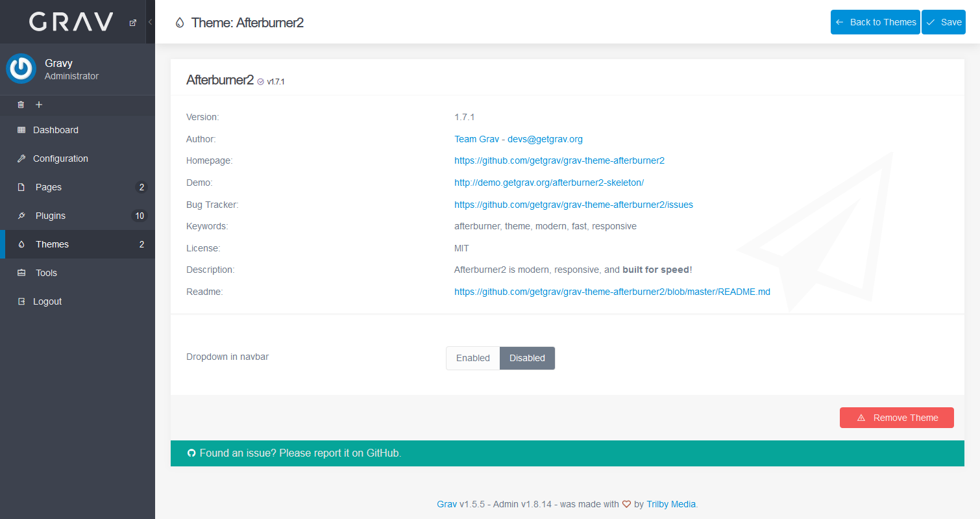Save the theme settings
This screenshot has height=519, width=980.
pyautogui.click(x=944, y=22)
